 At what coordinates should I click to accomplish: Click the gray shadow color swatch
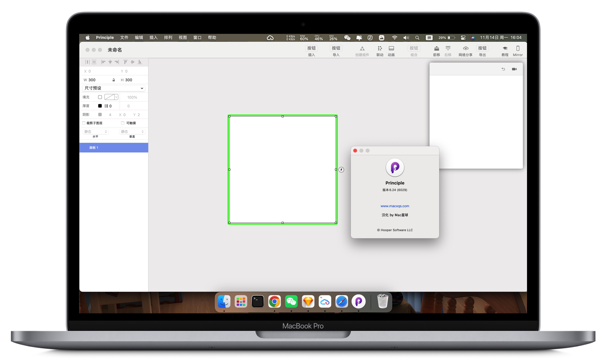click(x=100, y=114)
